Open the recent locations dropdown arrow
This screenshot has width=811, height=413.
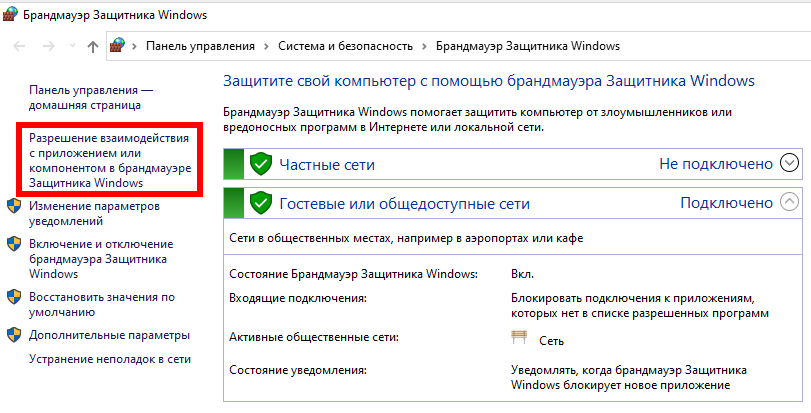(x=70, y=47)
